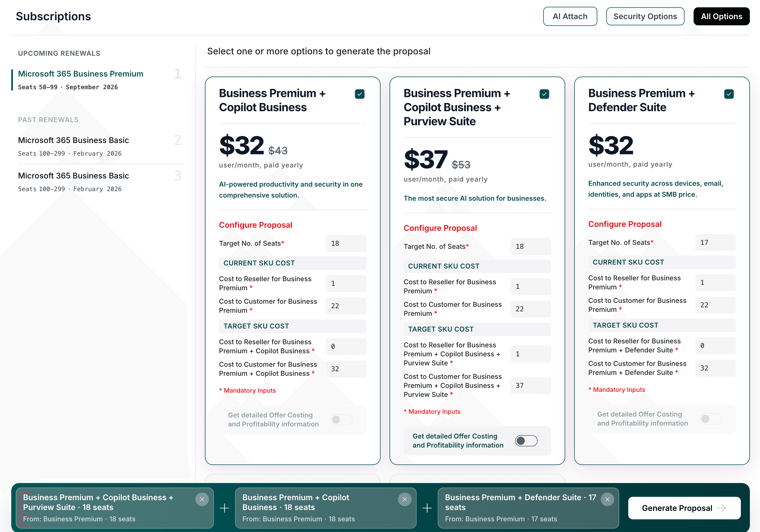Edit current customer cost in Purview Suite card
The height and width of the screenshot is (532, 760).
pyautogui.click(x=531, y=309)
